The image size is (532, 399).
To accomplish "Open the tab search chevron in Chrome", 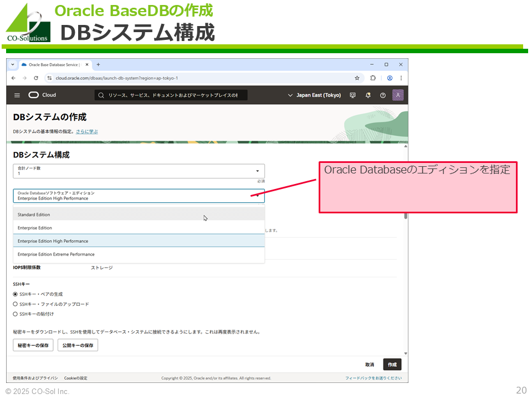I will pos(13,64).
